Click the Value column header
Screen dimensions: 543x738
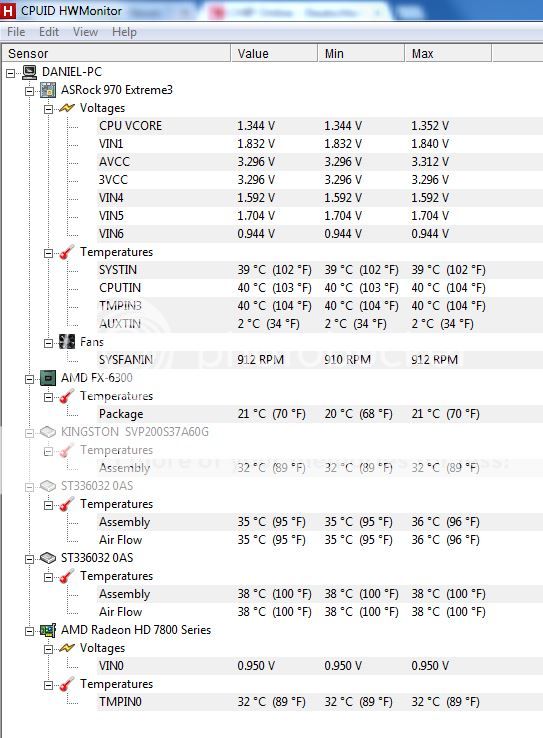tap(274, 53)
